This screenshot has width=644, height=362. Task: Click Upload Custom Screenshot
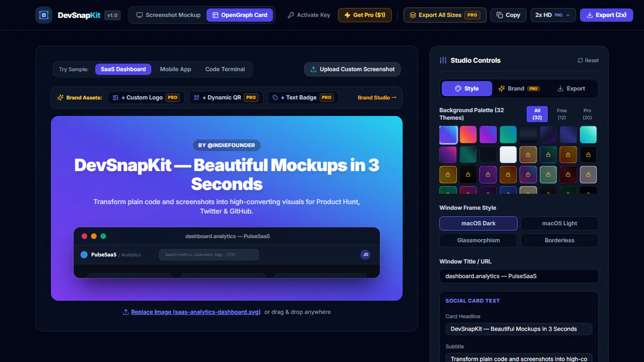tap(352, 69)
